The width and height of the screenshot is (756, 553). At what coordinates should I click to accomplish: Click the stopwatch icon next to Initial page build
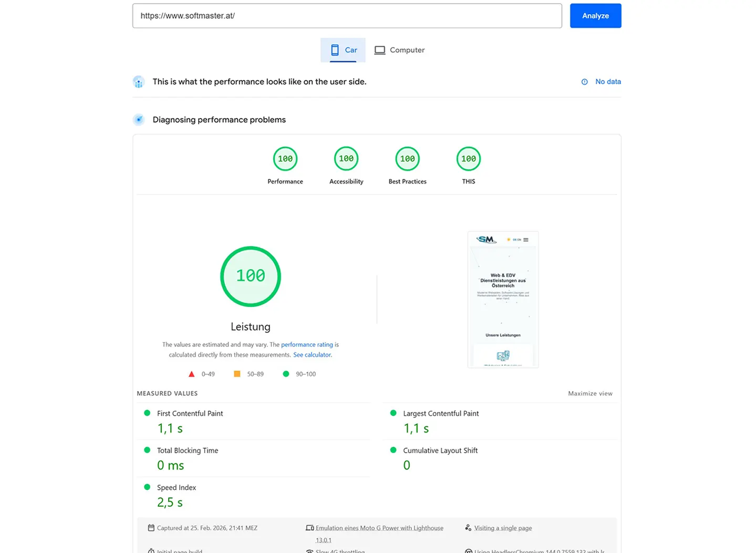coord(151,551)
